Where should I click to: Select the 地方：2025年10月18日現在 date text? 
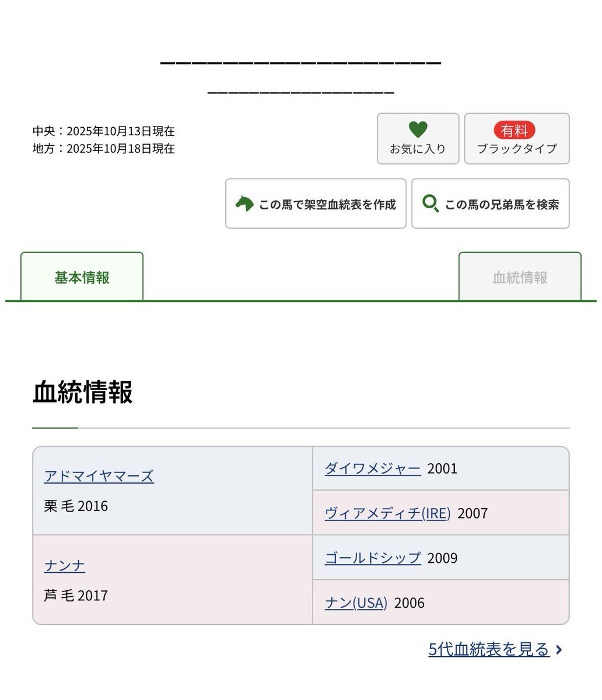[104, 148]
